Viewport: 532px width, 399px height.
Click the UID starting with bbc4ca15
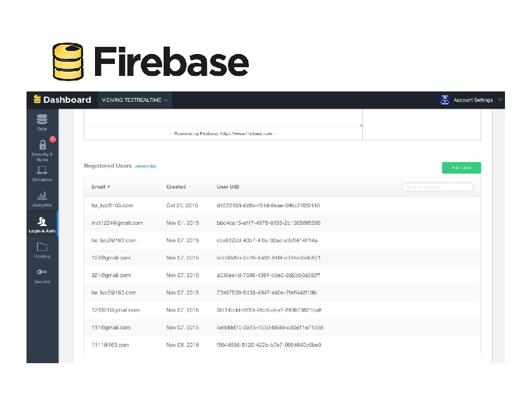(269, 223)
